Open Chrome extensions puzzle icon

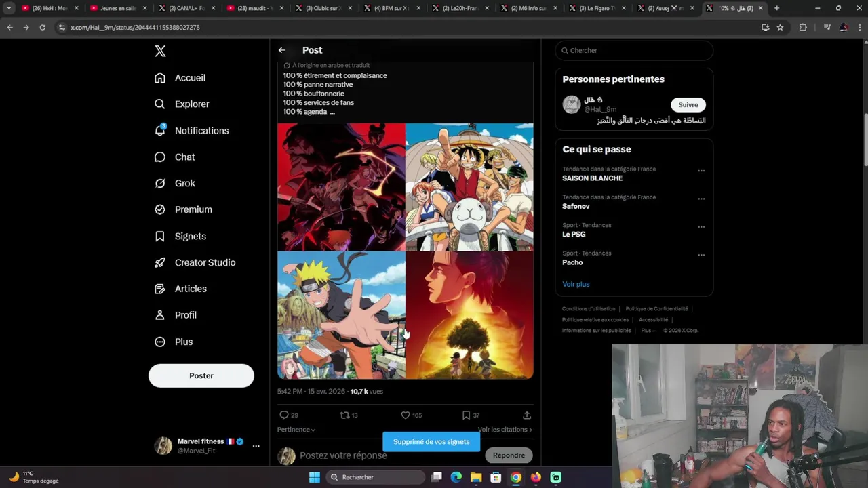803,27
